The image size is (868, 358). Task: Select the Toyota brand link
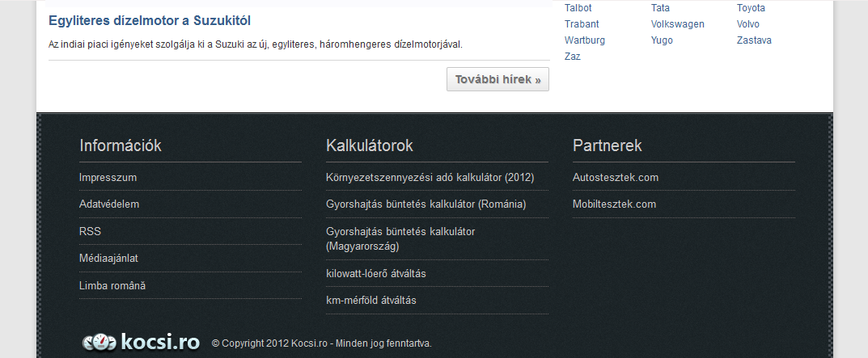point(751,8)
